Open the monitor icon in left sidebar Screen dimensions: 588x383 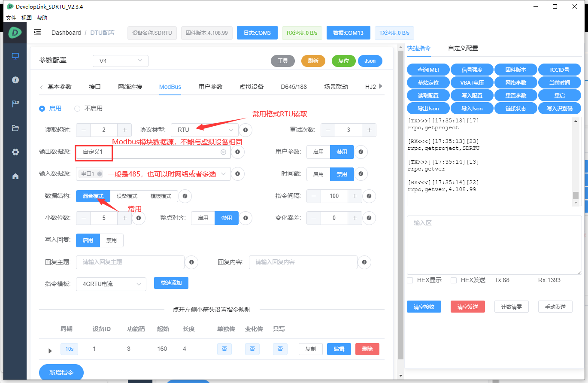[15, 56]
